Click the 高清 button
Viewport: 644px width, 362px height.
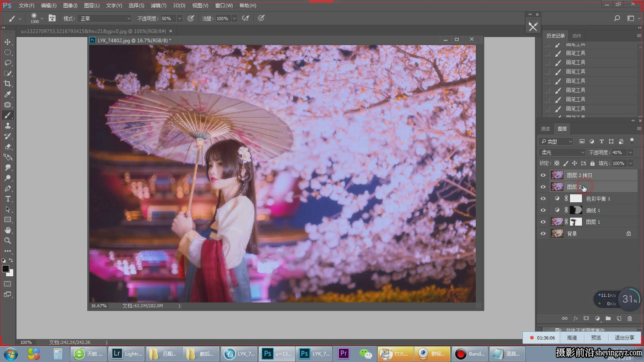pos(572,338)
